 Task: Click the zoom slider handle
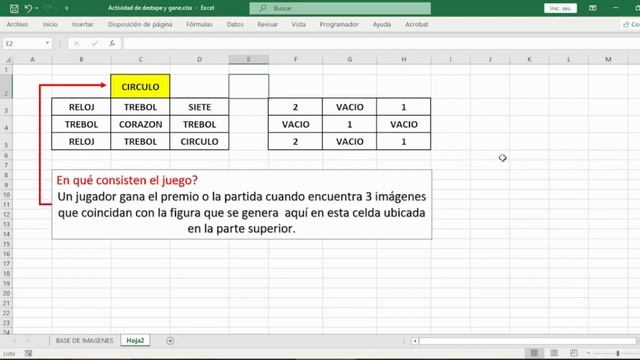coord(618,353)
